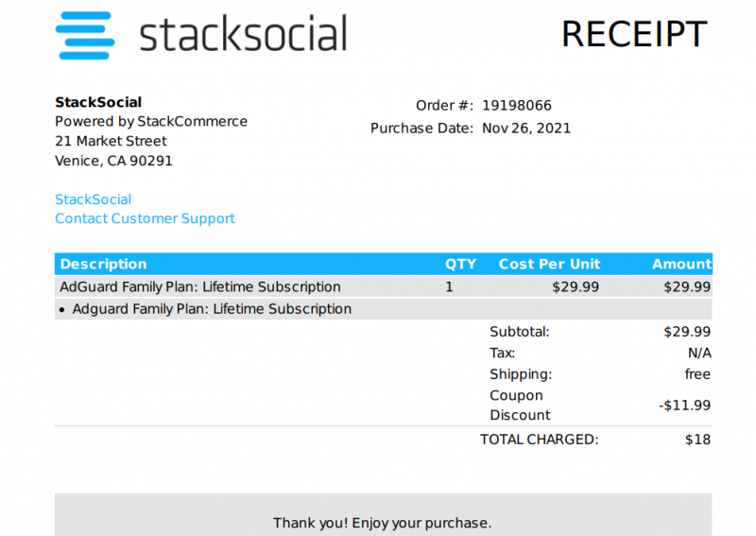Click the bulleted Adguard Family Plan sub-item
756x536 pixels.
212,309
